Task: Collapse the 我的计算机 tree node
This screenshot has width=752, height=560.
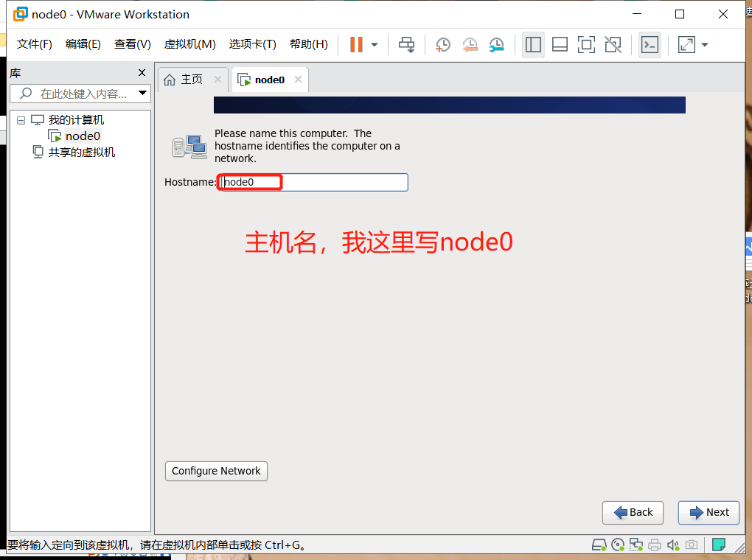Action: click(x=21, y=120)
